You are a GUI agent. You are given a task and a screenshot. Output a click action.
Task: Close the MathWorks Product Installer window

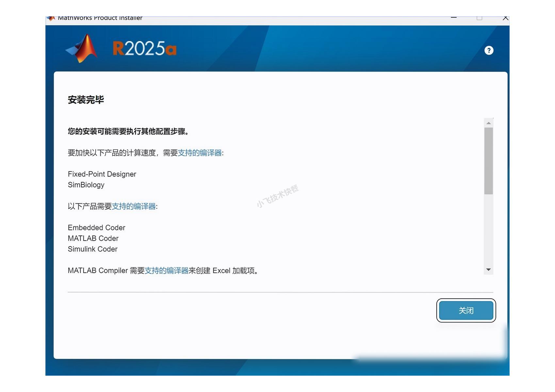[x=505, y=18]
